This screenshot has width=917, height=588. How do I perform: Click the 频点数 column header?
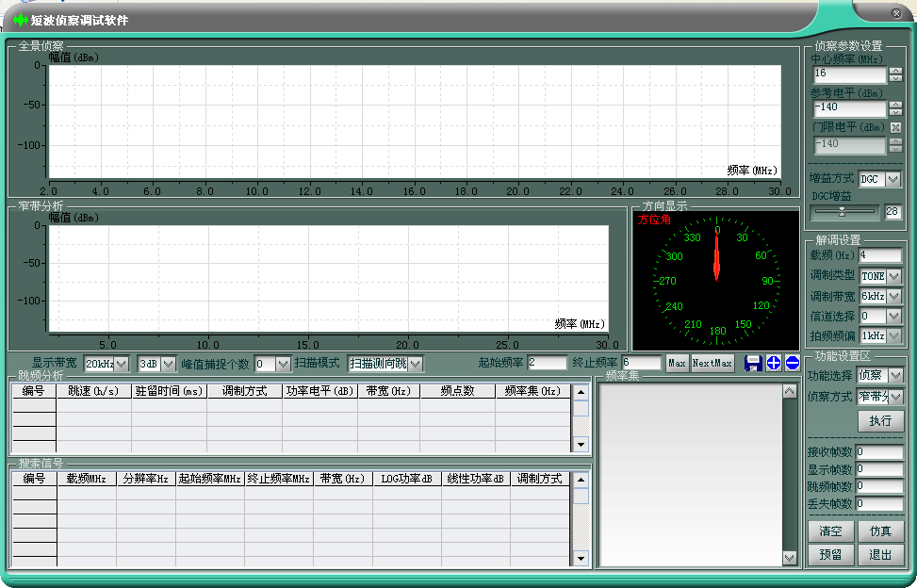pos(457,391)
